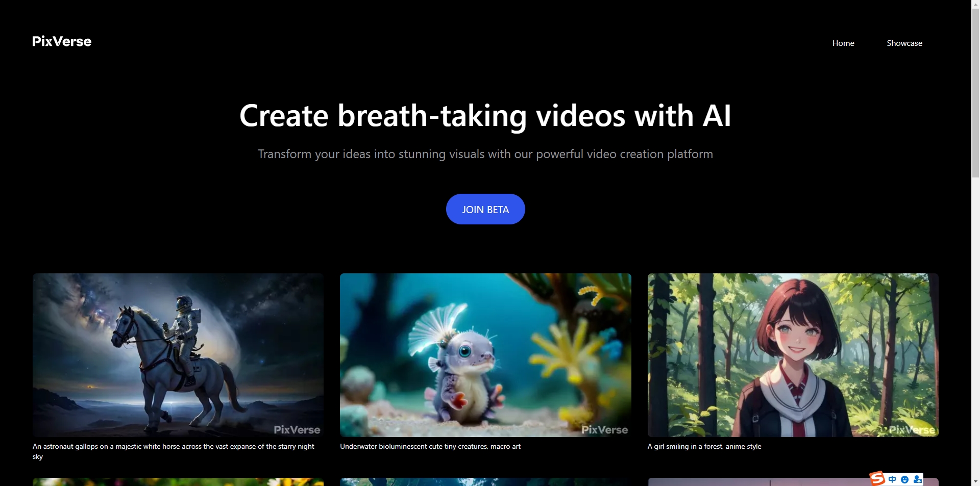Click the scrollbar up arrow
980x486 pixels.
pyautogui.click(x=975, y=5)
